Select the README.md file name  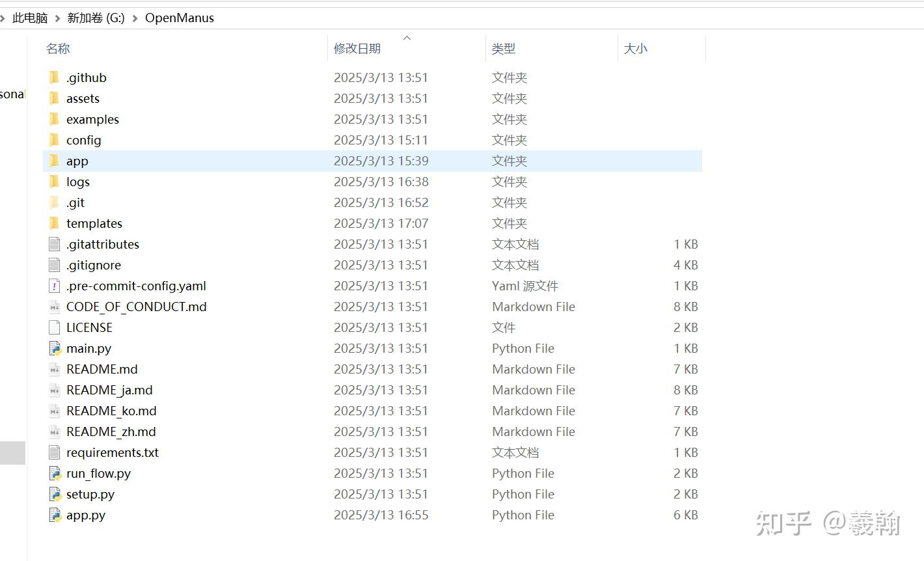102,370
